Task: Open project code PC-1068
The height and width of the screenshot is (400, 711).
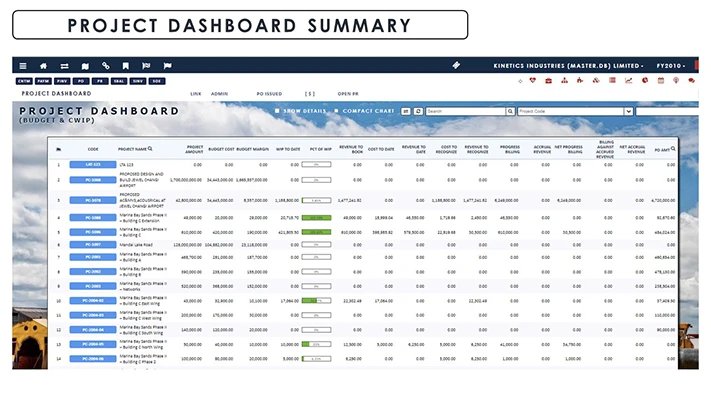Action: point(92,180)
